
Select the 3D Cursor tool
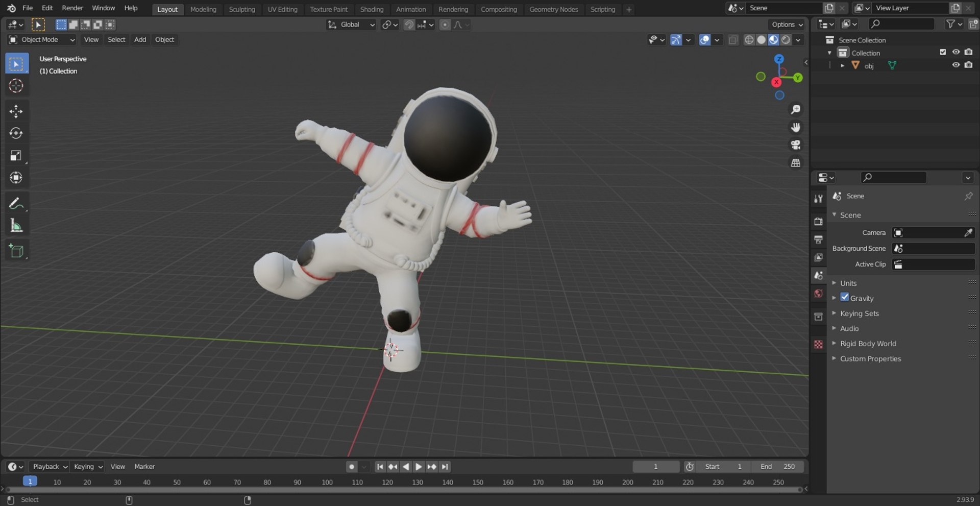point(16,86)
